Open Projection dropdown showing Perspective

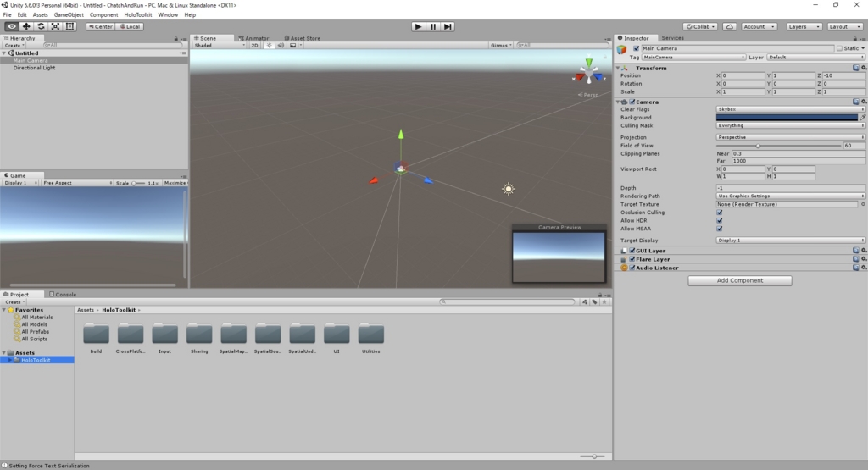pyautogui.click(x=791, y=137)
